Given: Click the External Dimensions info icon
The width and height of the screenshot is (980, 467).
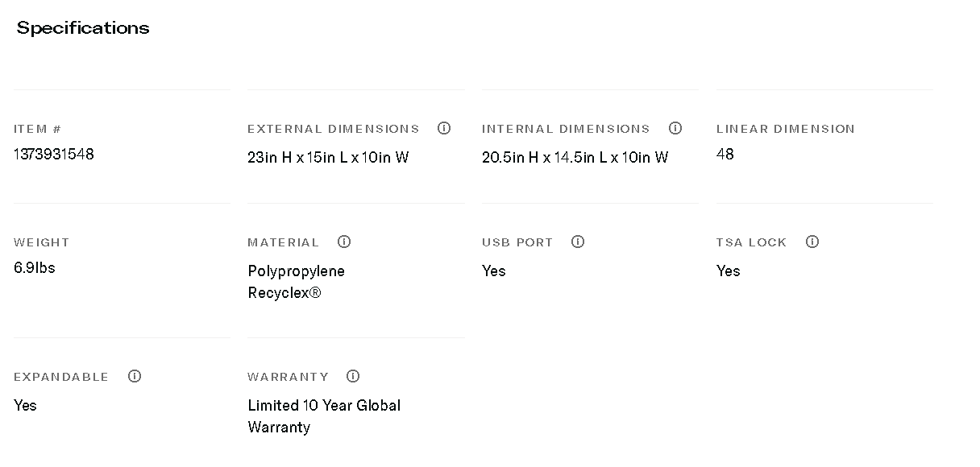Looking at the screenshot, I should click(444, 128).
